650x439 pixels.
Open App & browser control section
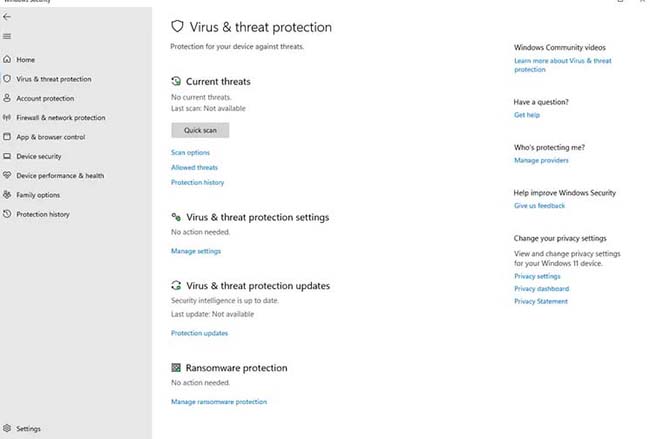[50, 137]
